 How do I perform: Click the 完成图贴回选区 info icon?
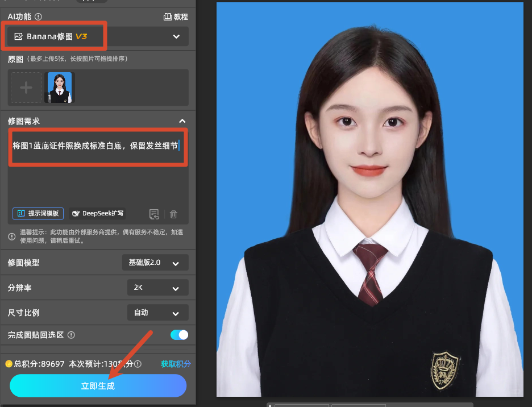coord(71,335)
